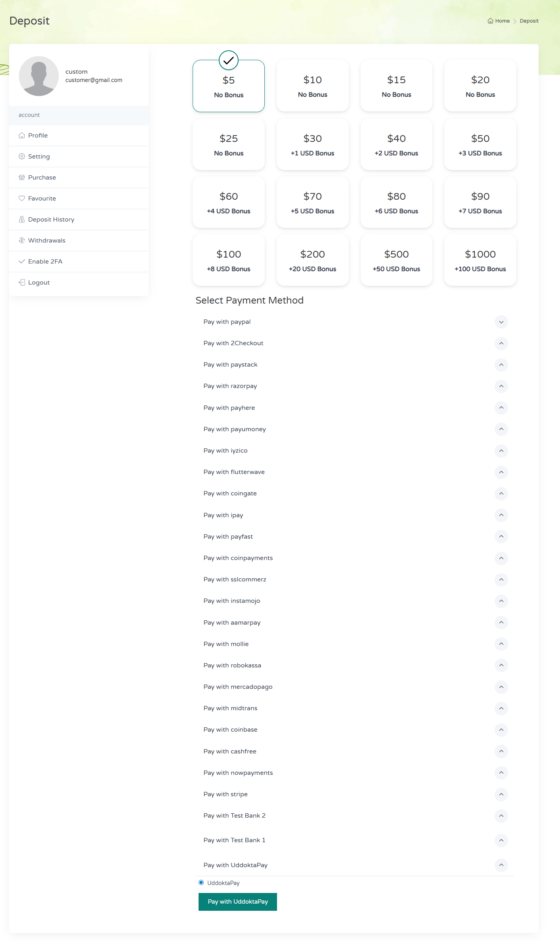Click the Purchase basket icon
The height and width of the screenshot is (952, 560).
22,178
